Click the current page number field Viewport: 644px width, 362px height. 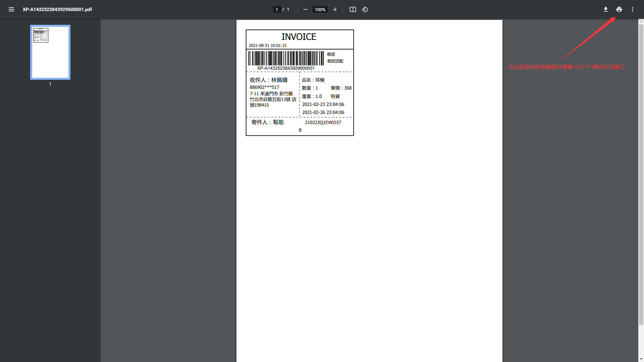point(277,9)
